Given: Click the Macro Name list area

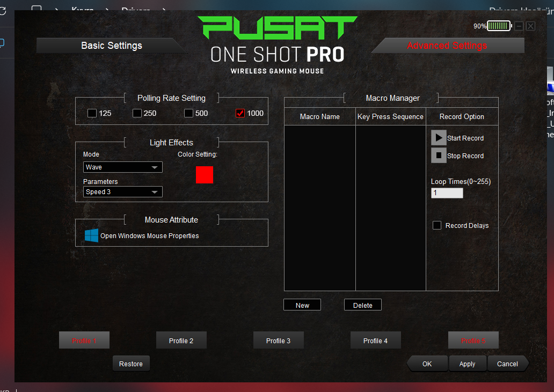Looking at the screenshot, I should point(320,208).
